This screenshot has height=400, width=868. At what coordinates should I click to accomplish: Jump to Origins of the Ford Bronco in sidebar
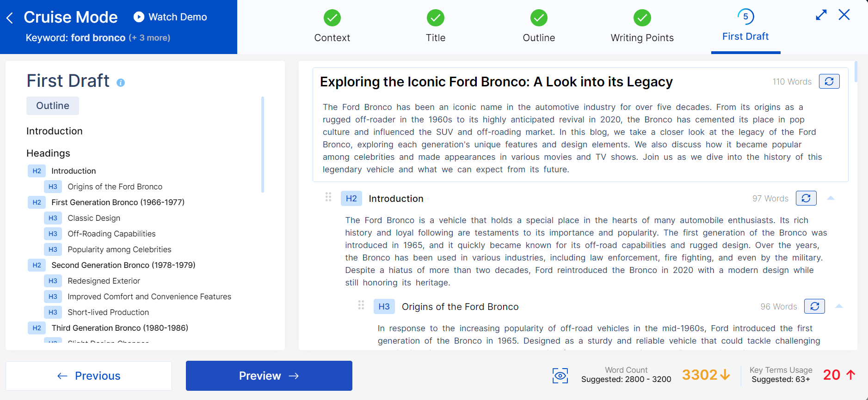click(x=115, y=187)
